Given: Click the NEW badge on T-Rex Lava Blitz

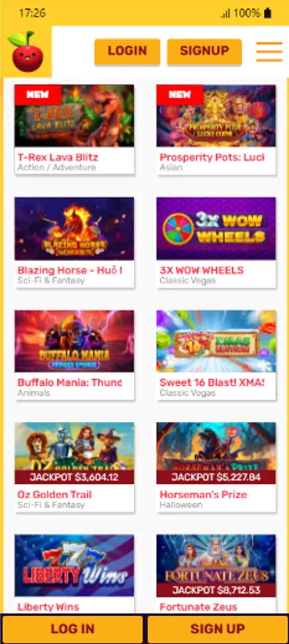Looking at the screenshot, I should [x=37, y=94].
